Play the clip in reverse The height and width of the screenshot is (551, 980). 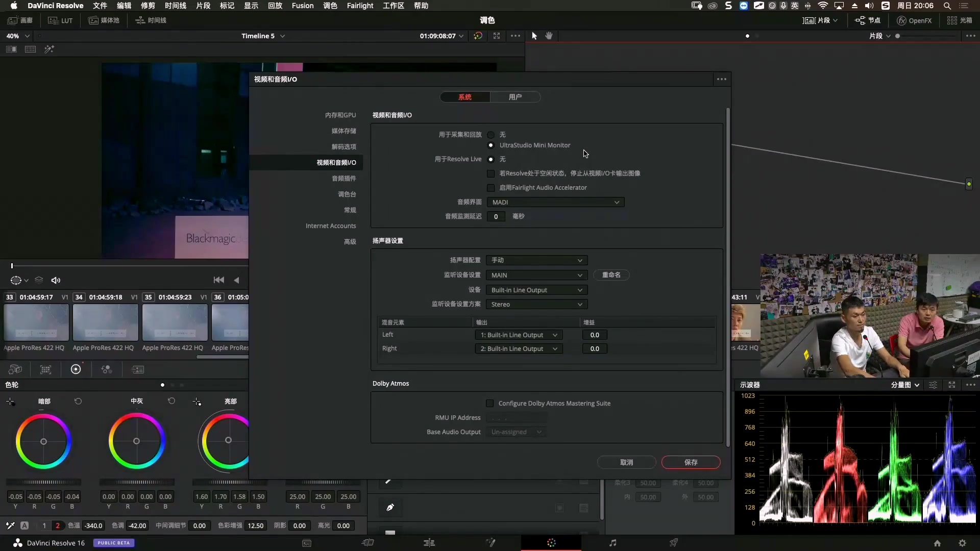tap(236, 280)
